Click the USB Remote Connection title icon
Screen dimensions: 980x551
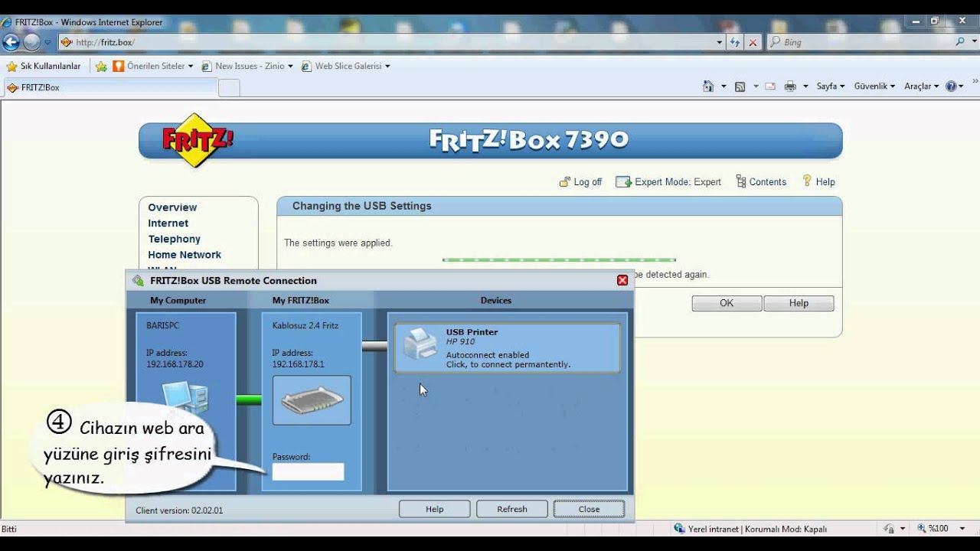pyautogui.click(x=138, y=281)
